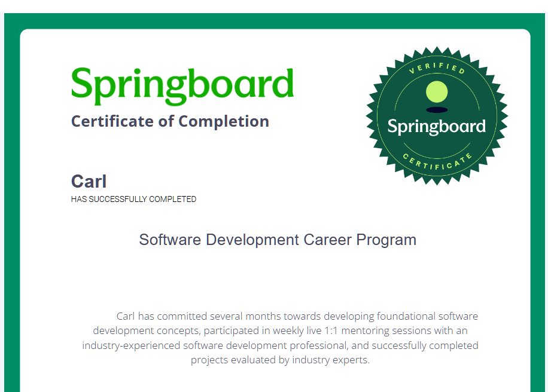Image resolution: width=548 pixels, height=392 pixels.
Task: Click the Verified Certificate Springboard badge
Action: pyautogui.click(x=437, y=115)
